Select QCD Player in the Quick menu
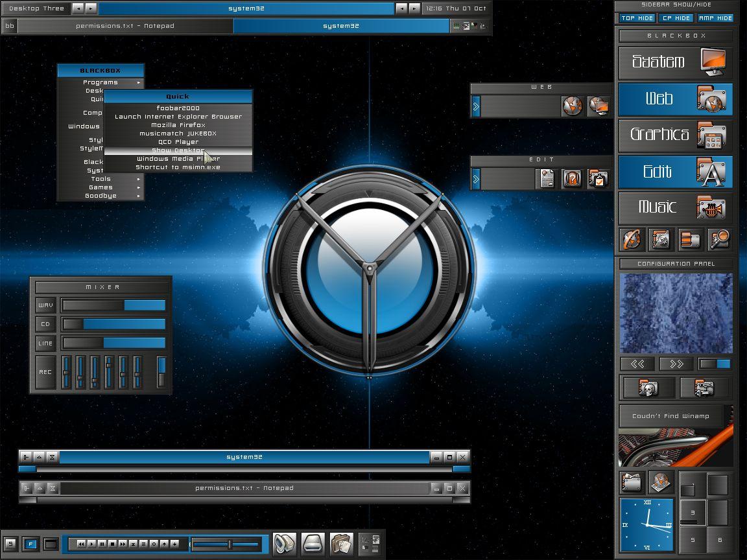Image resolution: width=747 pixels, height=560 pixels. click(x=178, y=143)
